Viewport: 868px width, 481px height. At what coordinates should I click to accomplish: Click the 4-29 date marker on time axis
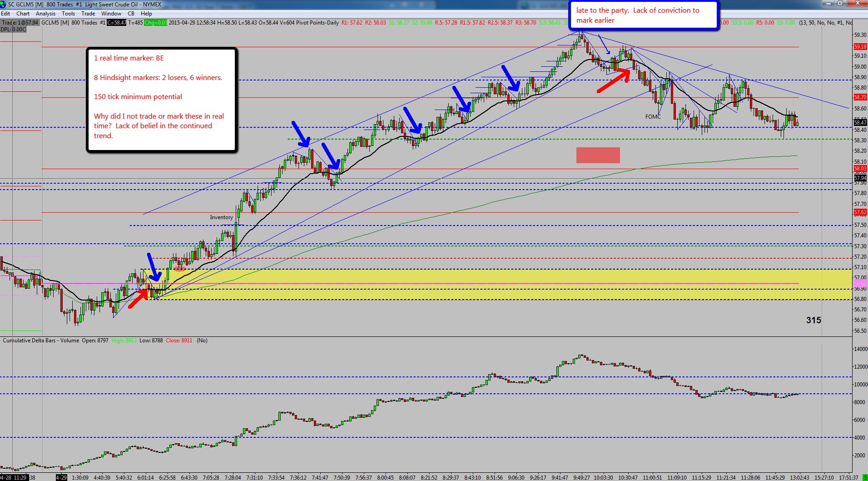coord(61,478)
